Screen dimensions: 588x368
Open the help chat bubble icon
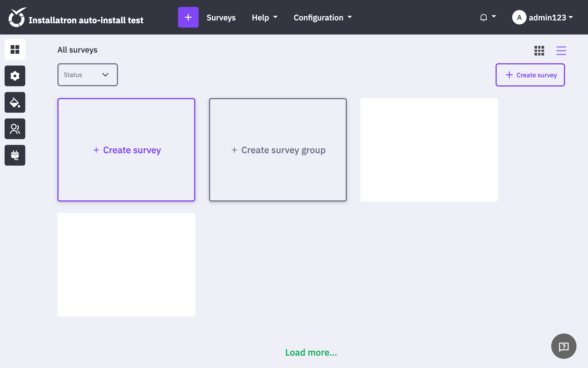tap(564, 346)
